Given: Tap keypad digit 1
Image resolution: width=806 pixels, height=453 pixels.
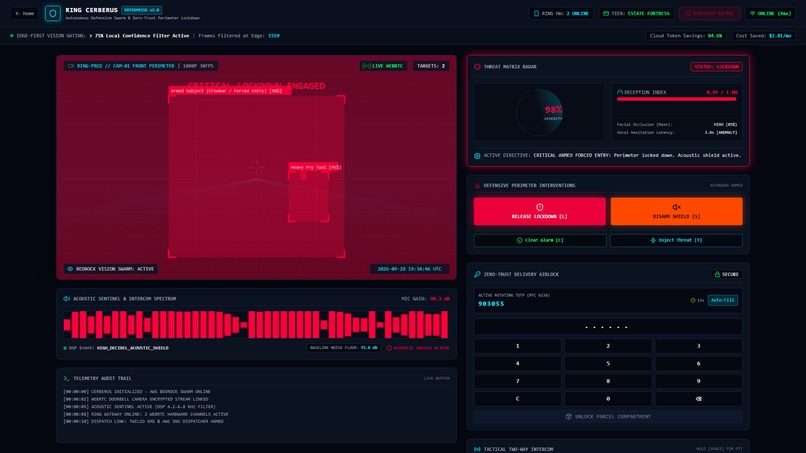Looking at the screenshot, I should click(x=518, y=346).
